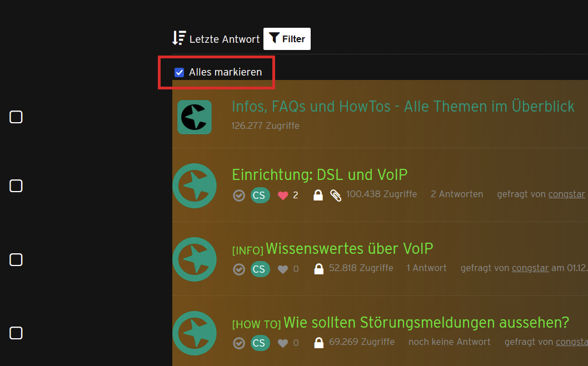Tick the checkbox beside Infos, FAQs und HowTos
The width and height of the screenshot is (588, 366).
point(16,117)
